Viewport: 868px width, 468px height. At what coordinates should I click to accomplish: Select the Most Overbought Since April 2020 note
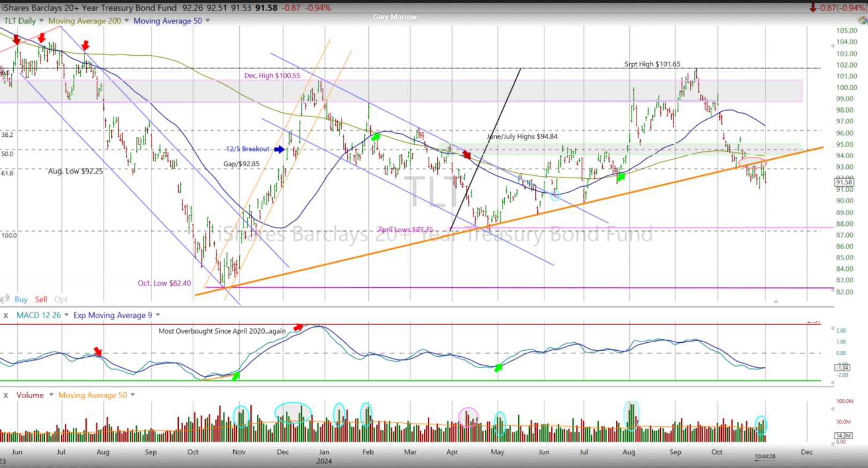[222, 331]
